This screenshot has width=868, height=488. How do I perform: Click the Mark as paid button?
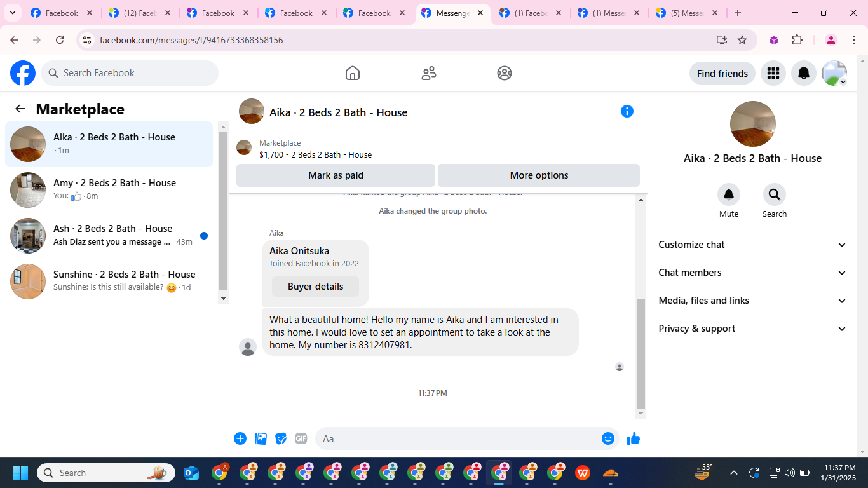tap(336, 175)
